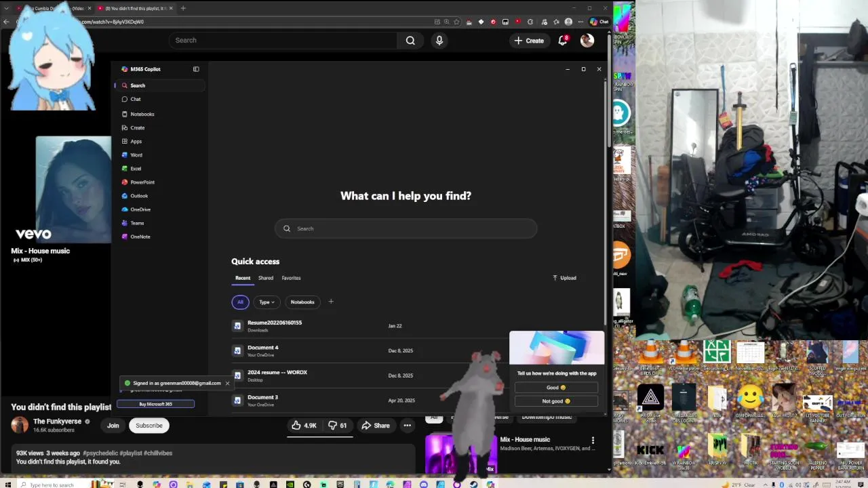
Task: Add a filter with the plus button
Action: 331,302
